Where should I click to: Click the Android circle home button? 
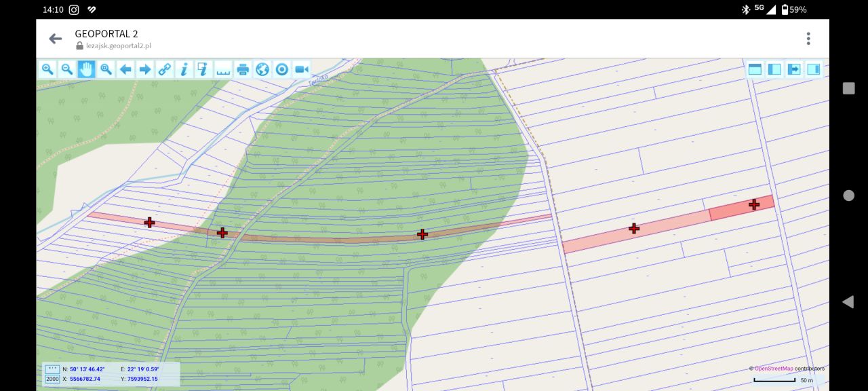(x=848, y=195)
